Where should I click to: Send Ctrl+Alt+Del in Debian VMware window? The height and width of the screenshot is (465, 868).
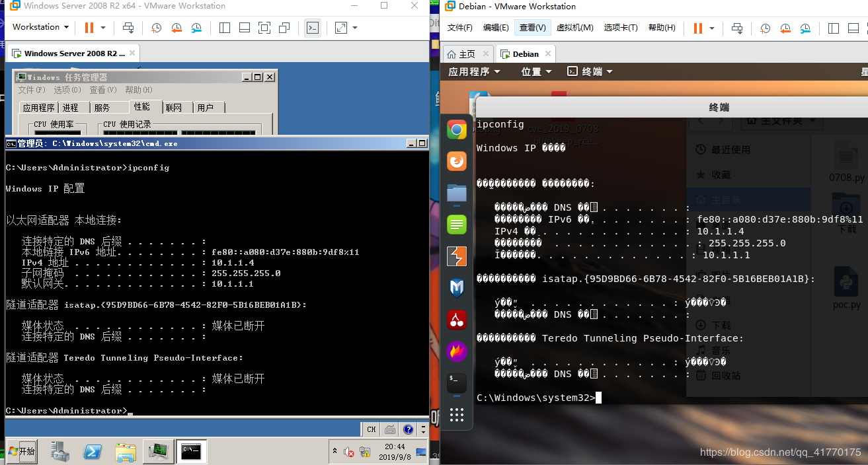(x=737, y=28)
